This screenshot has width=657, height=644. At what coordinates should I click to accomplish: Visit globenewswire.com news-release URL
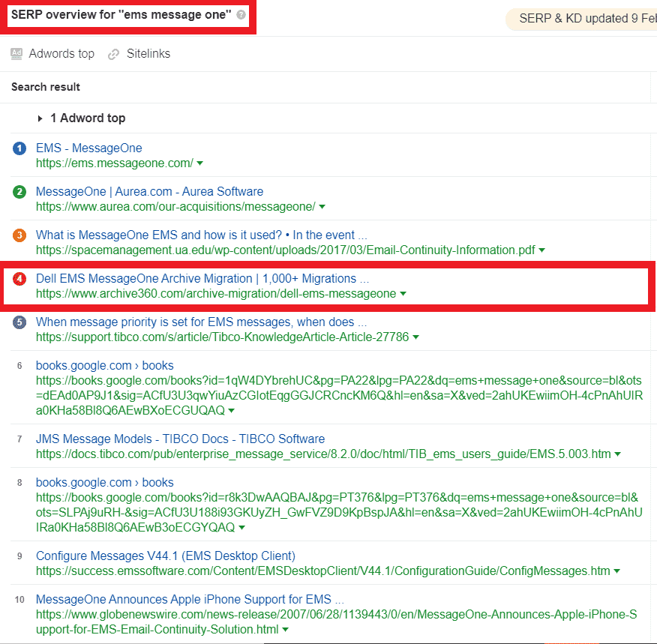click(337, 622)
